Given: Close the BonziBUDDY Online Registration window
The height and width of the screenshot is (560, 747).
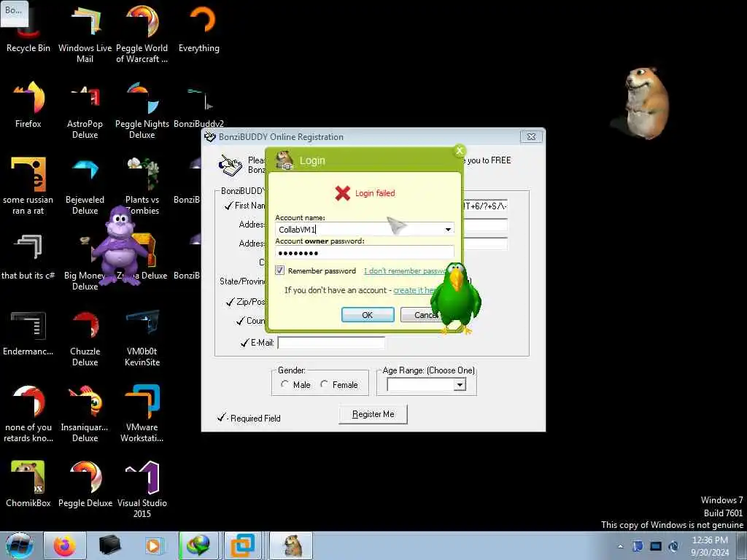Looking at the screenshot, I should (531, 136).
